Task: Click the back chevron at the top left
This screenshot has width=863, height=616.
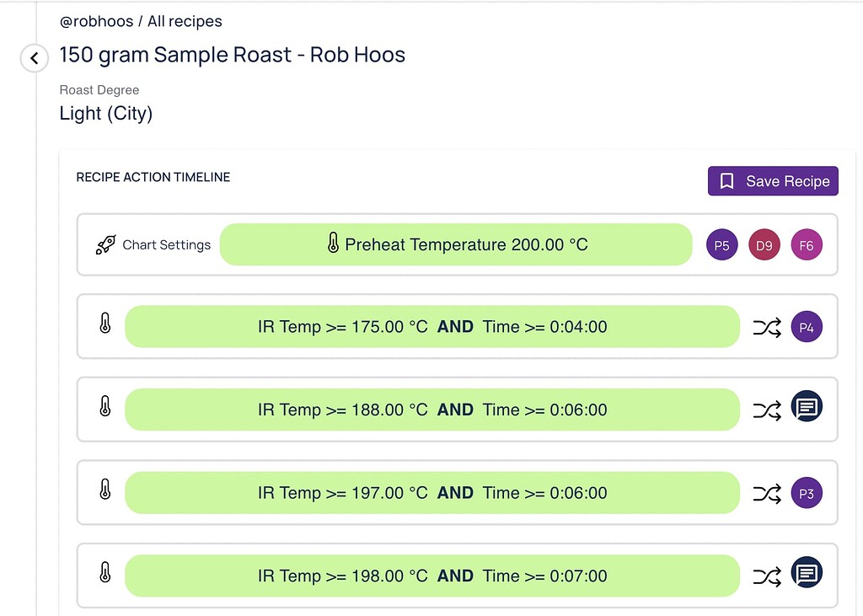Action: click(34, 58)
